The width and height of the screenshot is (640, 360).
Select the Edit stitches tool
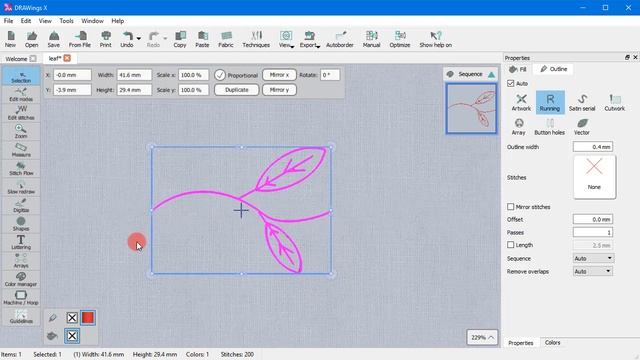pyautogui.click(x=21, y=113)
